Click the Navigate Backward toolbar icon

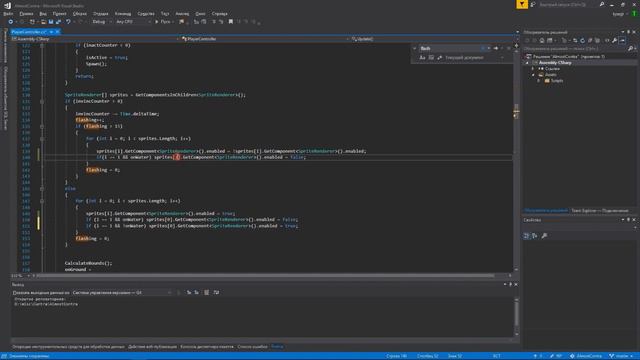tap(11, 22)
